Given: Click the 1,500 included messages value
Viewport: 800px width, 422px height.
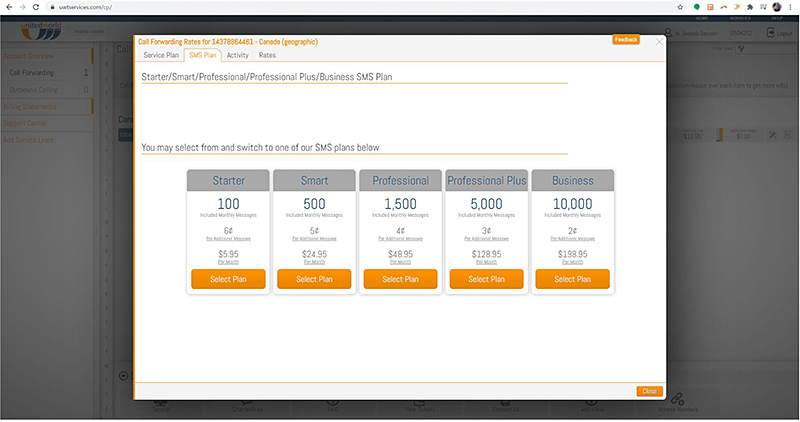Looking at the screenshot, I should pyautogui.click(x=401, y=204).
